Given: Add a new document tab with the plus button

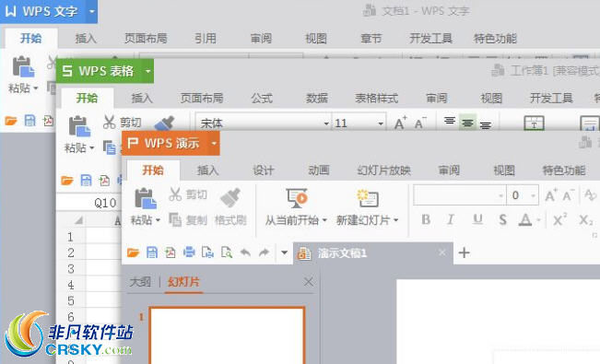Looking at the screenshot, I should click(x=465, y=252).
